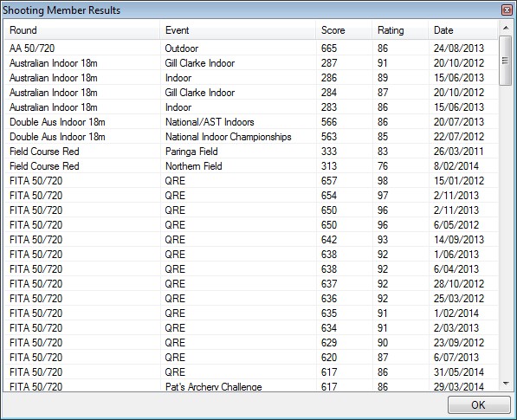Close the Shooting Member Results dialog

pyautogui.click(x=507, y=10)
